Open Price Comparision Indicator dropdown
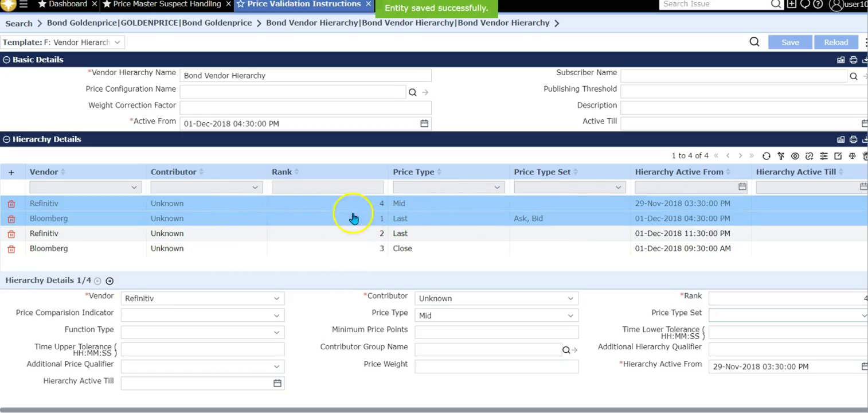The width and height of the screenshot is (868, 413). coord(202,315)
